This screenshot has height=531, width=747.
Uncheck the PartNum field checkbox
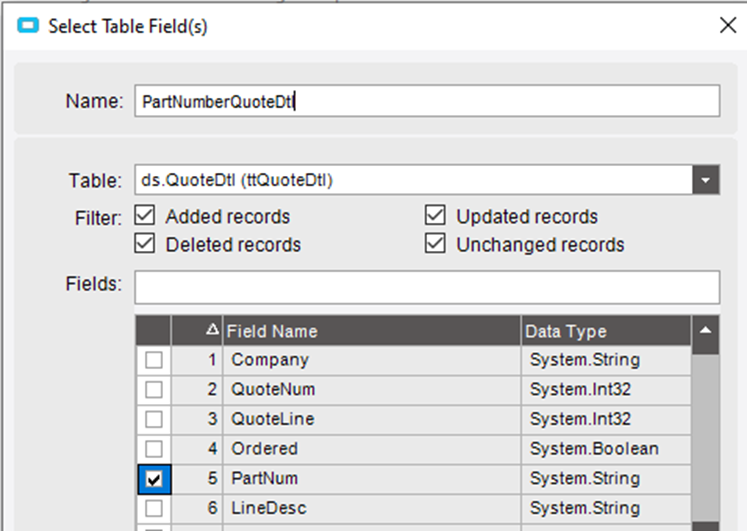pyautogui.click(x=154, y=479)
